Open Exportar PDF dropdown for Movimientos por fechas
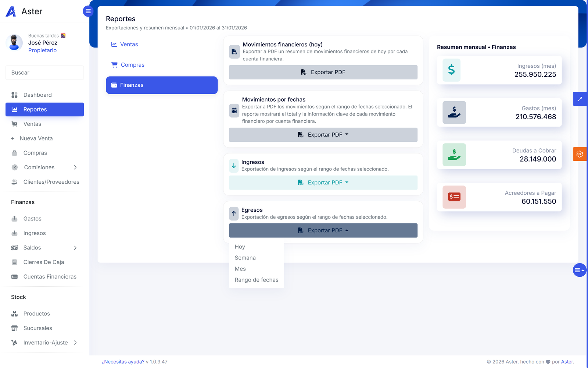 [323, 135]
